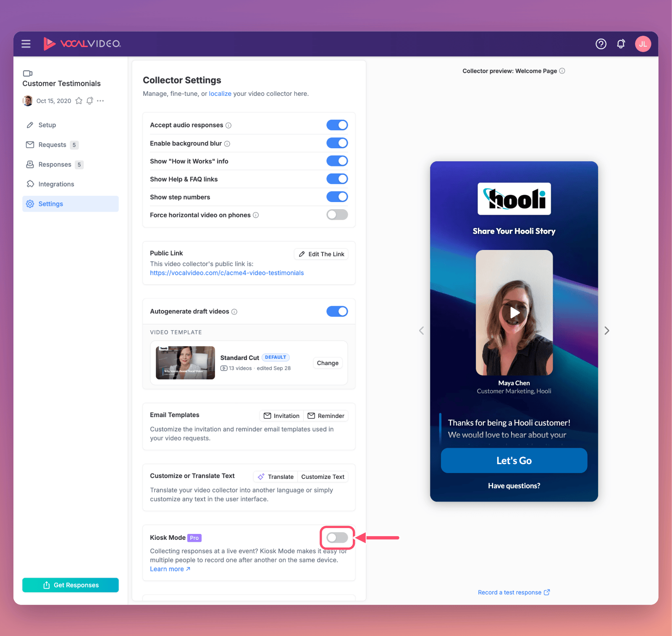Open Kiosk Mode Learn more link

[x=170, y=569]
